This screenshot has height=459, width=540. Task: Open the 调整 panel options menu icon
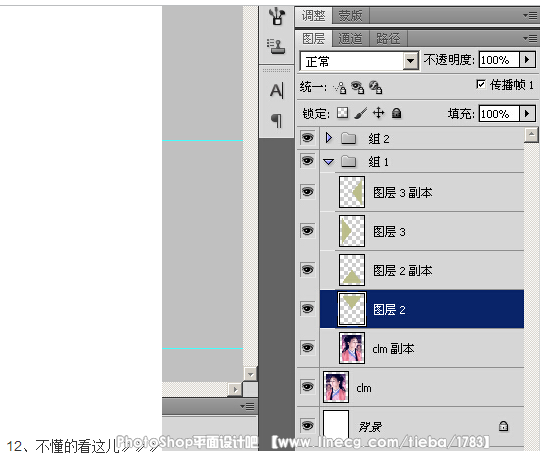(x=530, y=16)
